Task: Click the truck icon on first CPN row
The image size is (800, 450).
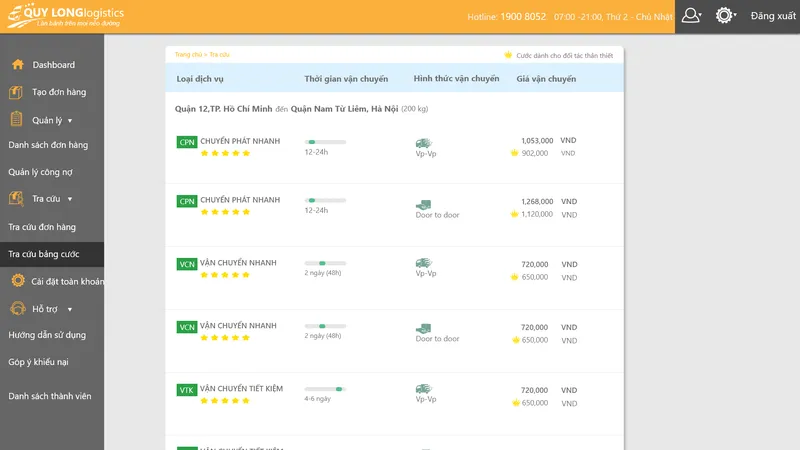Action: tap(423, 143)
